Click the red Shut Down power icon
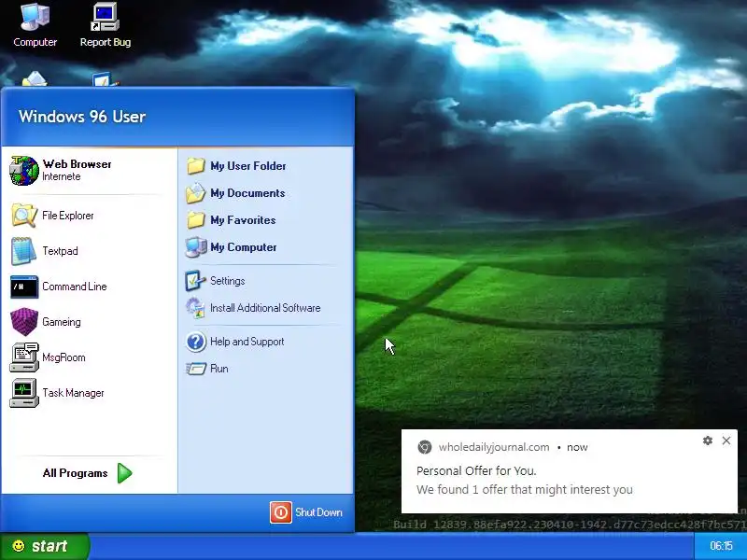This screenshot has height=560, width=747. click(x=281, y=512)
